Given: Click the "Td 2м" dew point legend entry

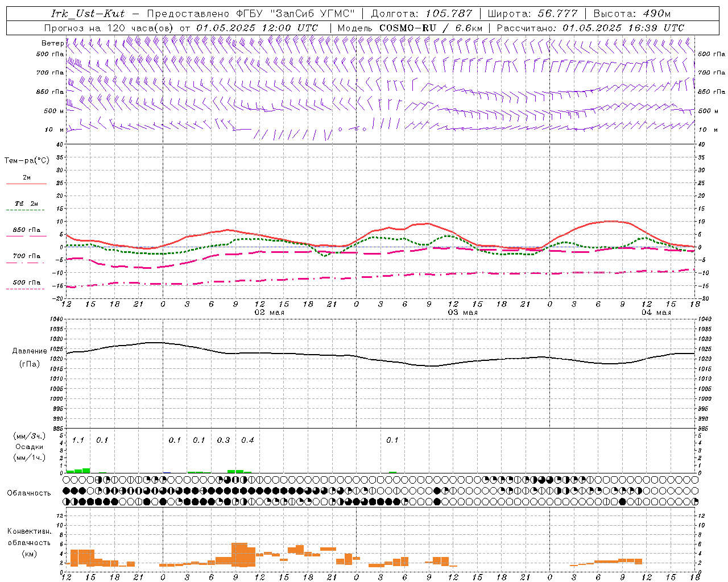Looking at the screenshot, I should point(27,203).
